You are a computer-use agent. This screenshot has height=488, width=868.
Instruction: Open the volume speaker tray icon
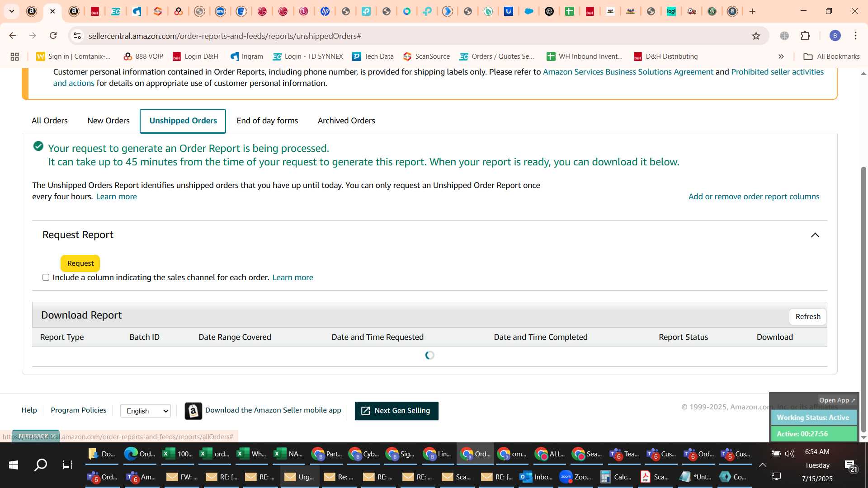[x=790, y=454]
